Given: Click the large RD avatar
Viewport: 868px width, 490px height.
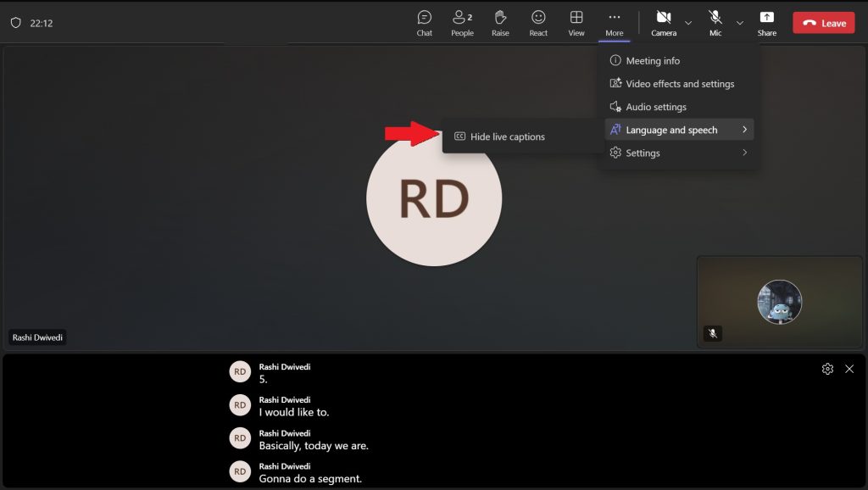Looking at the screenshot, I should point(434,198).
